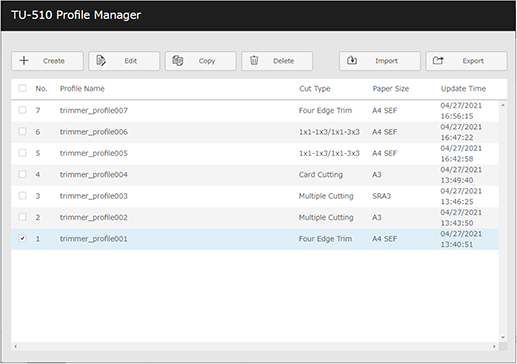Sort by Cut Type column header

315,89
